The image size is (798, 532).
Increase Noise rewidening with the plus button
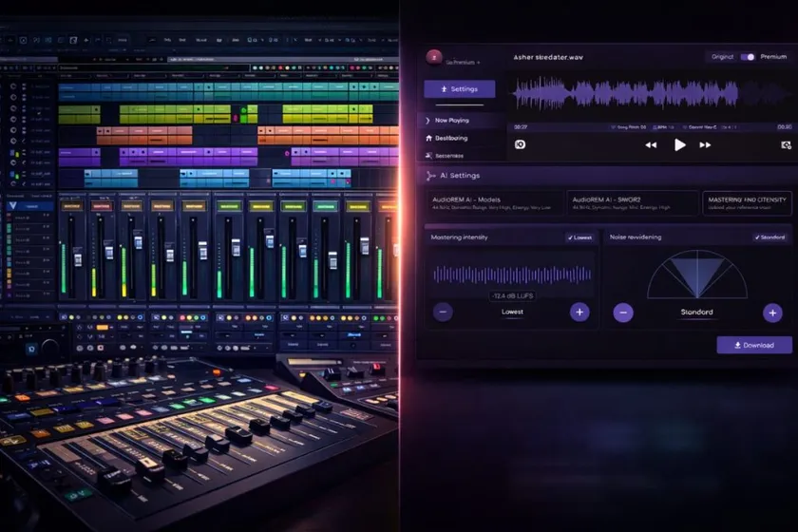pos(772,313)
